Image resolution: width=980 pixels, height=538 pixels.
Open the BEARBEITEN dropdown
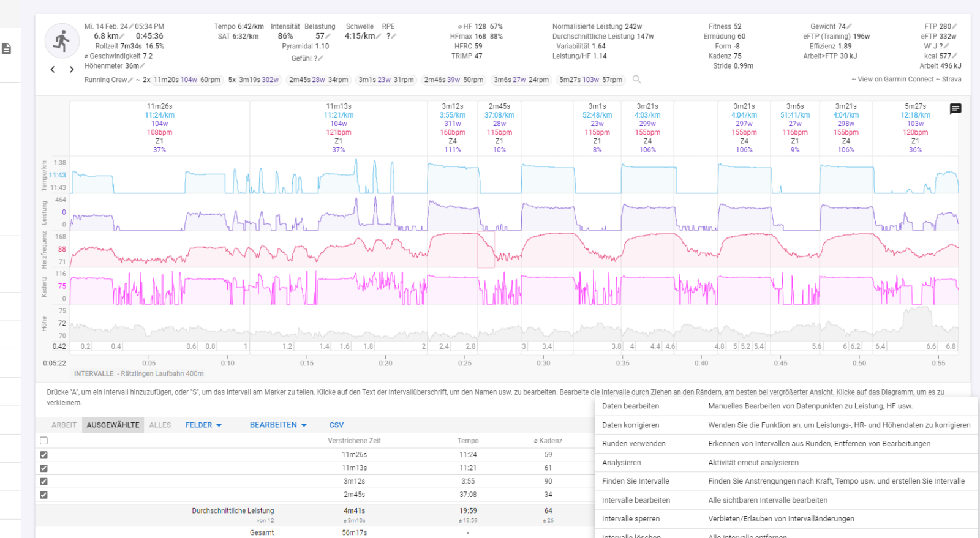(x=277, y=425)
